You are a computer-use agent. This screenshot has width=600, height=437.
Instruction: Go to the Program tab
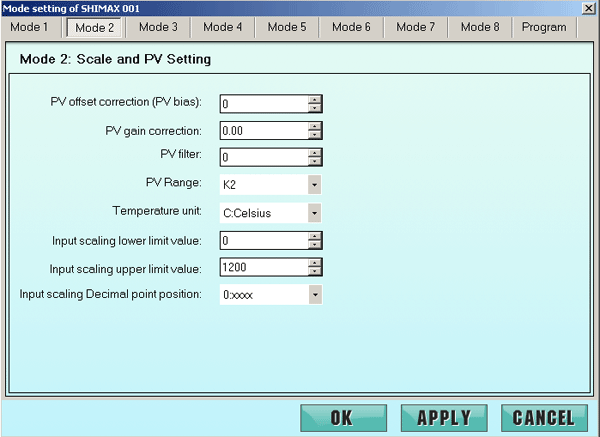tap(544, 27)
